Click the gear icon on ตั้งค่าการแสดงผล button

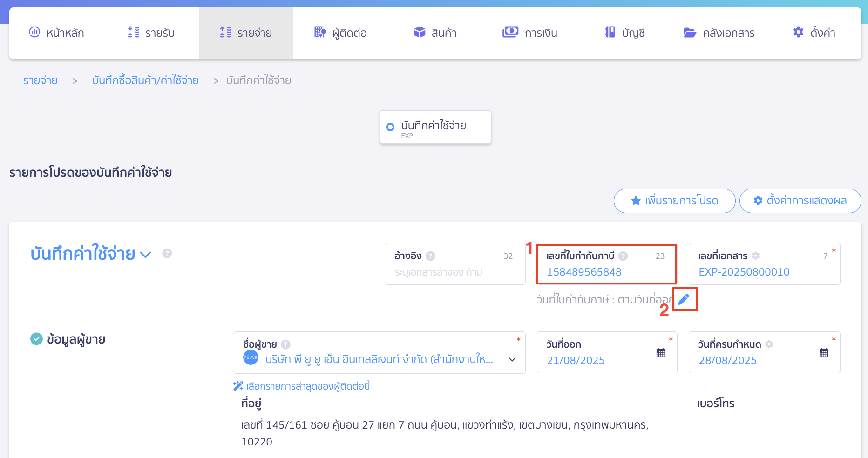pos(759,201)
